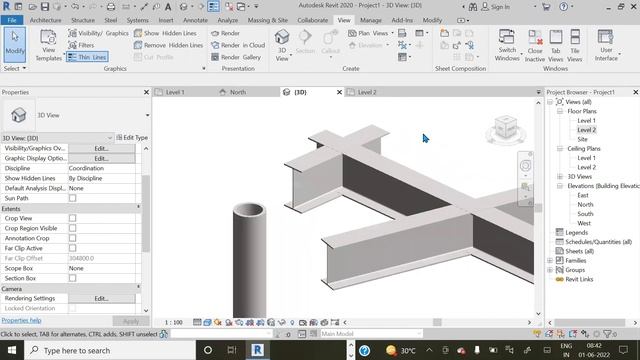Open View Templates tool
Screen dimensions: 640x360
coord(49,46)
